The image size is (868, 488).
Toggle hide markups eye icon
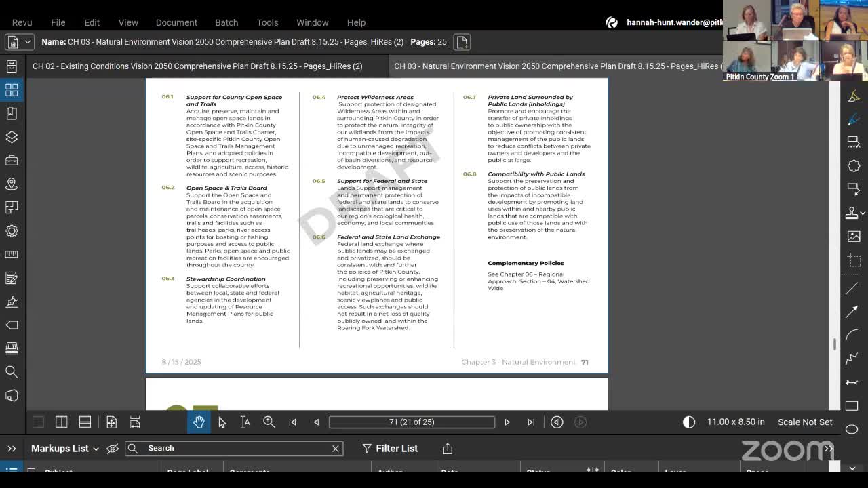click(x=113, y=448)
